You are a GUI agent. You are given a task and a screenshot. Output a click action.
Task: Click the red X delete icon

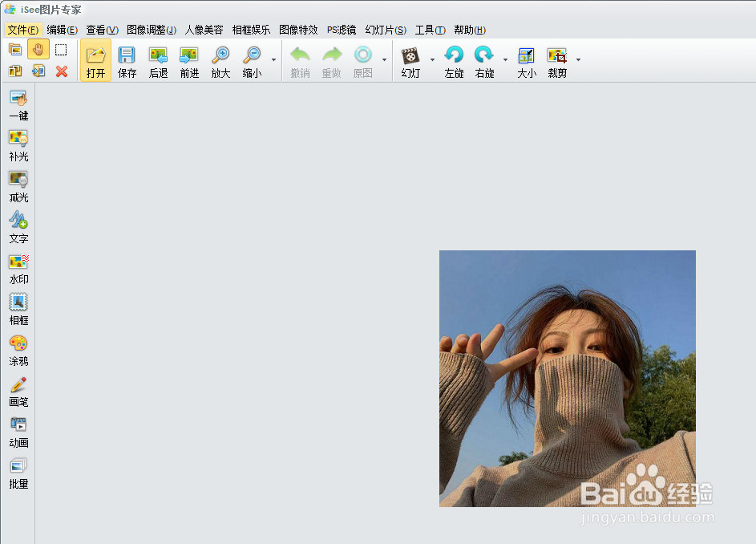pos(61,71)
